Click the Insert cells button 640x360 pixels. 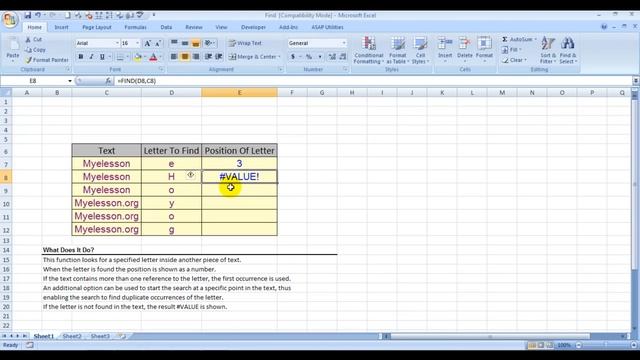point(445,50)
